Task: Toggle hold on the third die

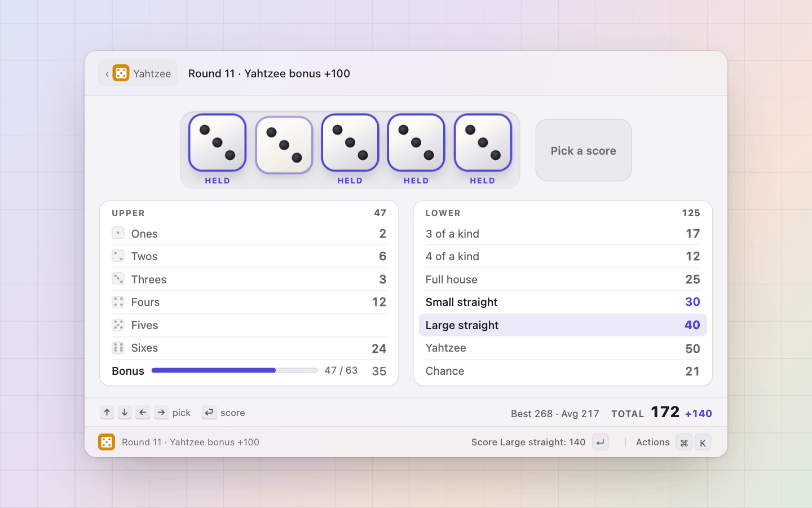Action: click(x=350, y=142)
